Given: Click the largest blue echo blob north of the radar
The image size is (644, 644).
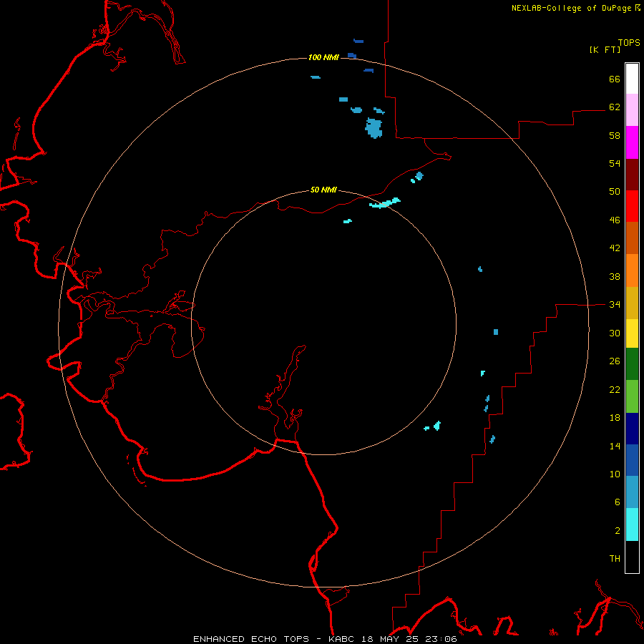Looking at the screenshot, I should pos(374,128).
